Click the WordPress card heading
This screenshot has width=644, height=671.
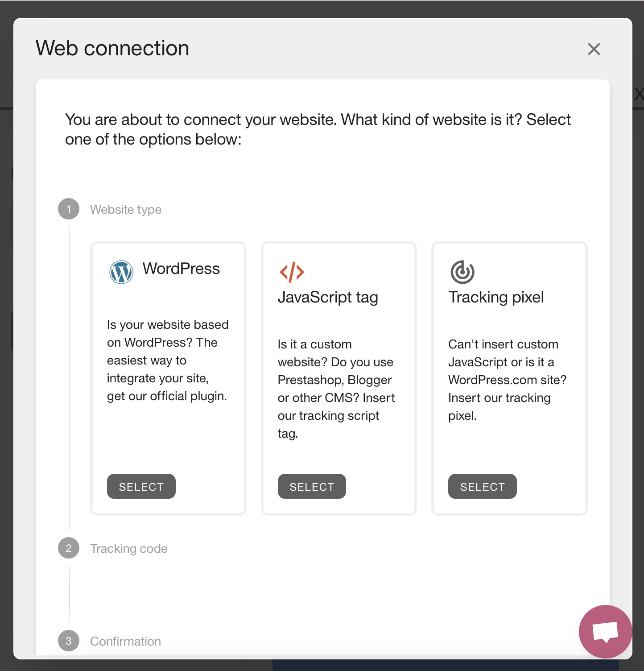(x=181, y=269)
